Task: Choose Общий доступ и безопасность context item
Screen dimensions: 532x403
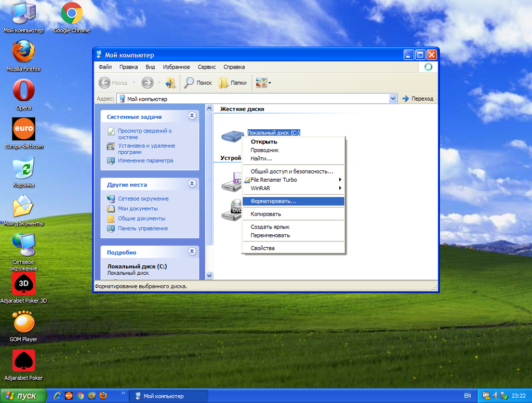Action: tap(294, 171)
